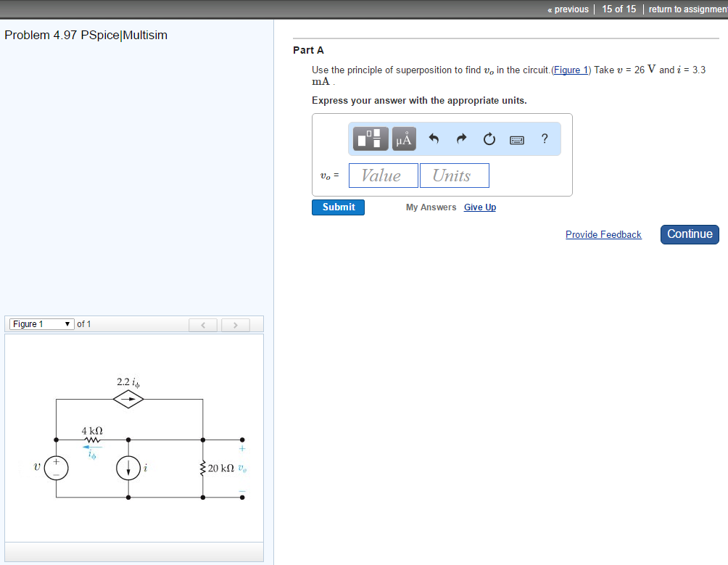Reset the answer field
The width and height of the screenshot is (728, 565).
[488, 139]
